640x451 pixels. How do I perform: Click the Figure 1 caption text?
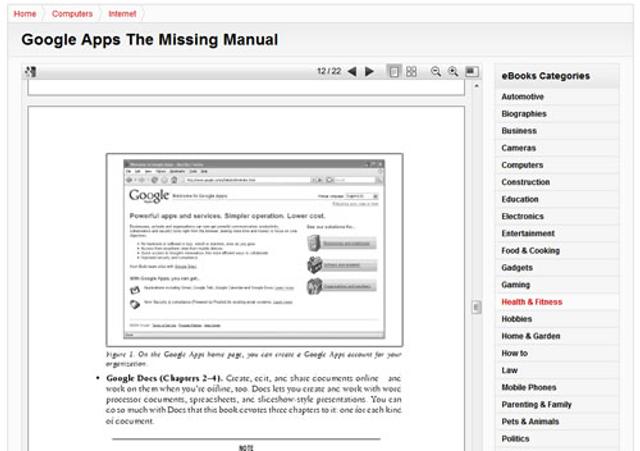[x=253, y=359]
